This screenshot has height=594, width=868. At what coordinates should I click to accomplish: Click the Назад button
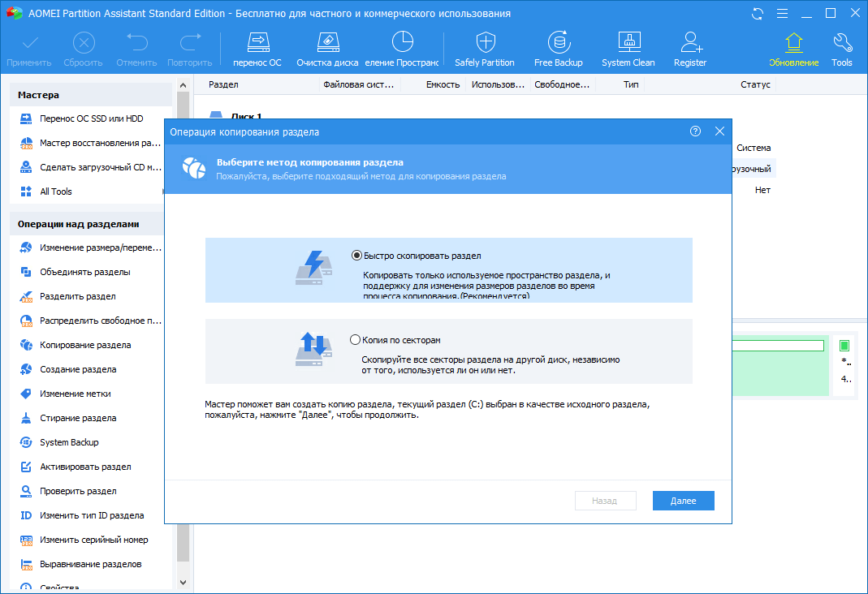pos(605,501)
